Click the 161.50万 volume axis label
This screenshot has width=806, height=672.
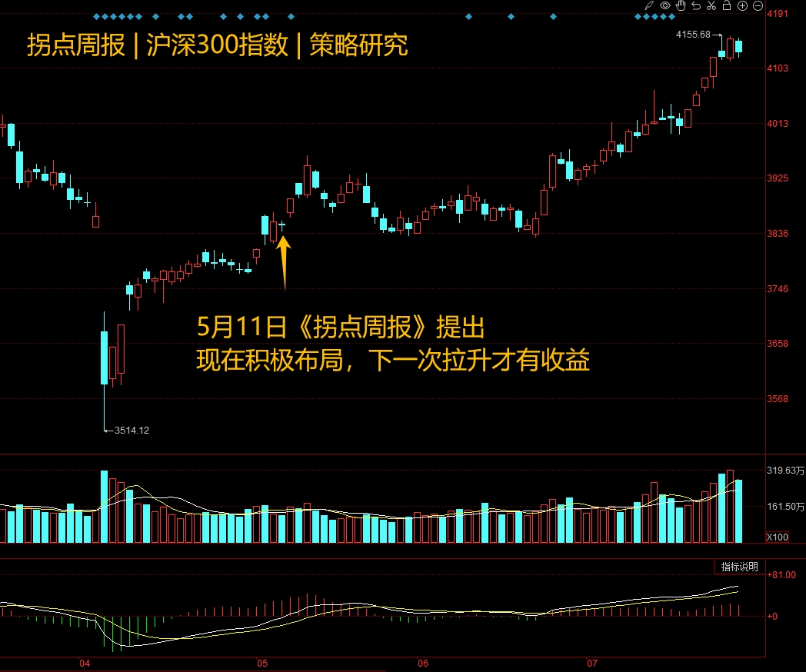pyautogui.click(x=785, y=507)
